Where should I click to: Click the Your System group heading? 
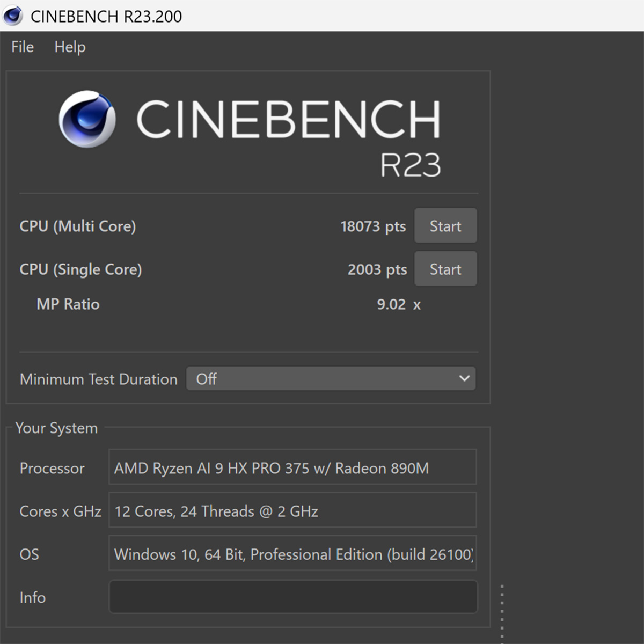57,428
